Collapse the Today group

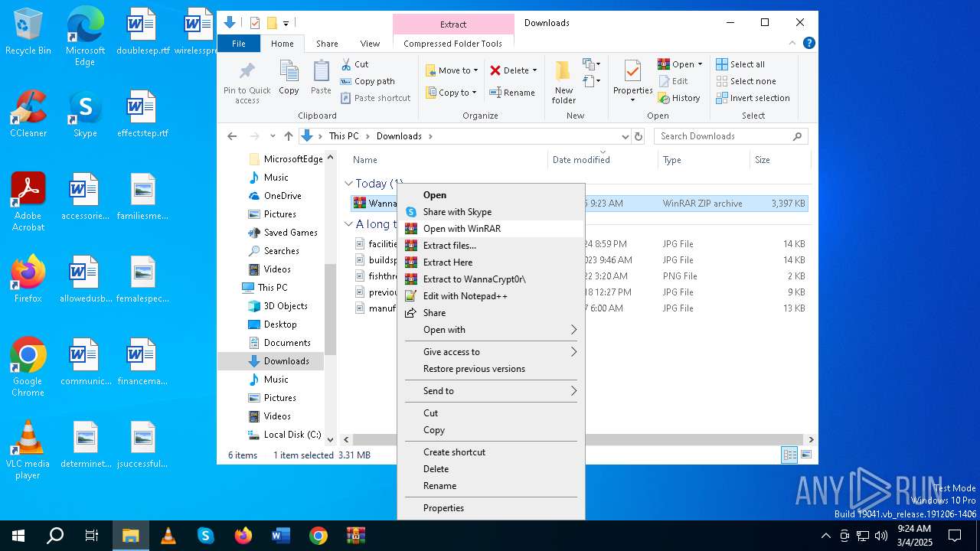click(x=348, y=184)
